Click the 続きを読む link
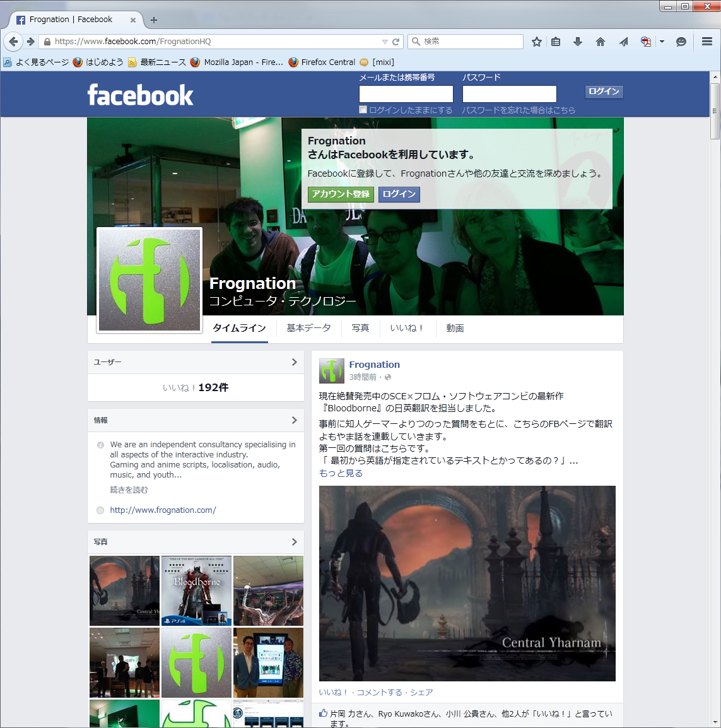 129,490
